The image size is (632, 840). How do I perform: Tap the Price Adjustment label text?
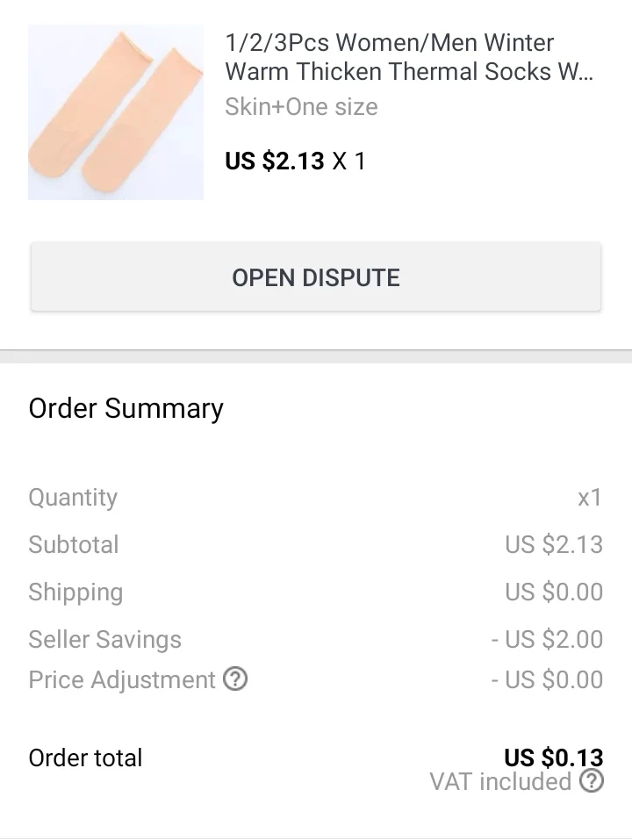pyautogui.click(x=122, y=679)
